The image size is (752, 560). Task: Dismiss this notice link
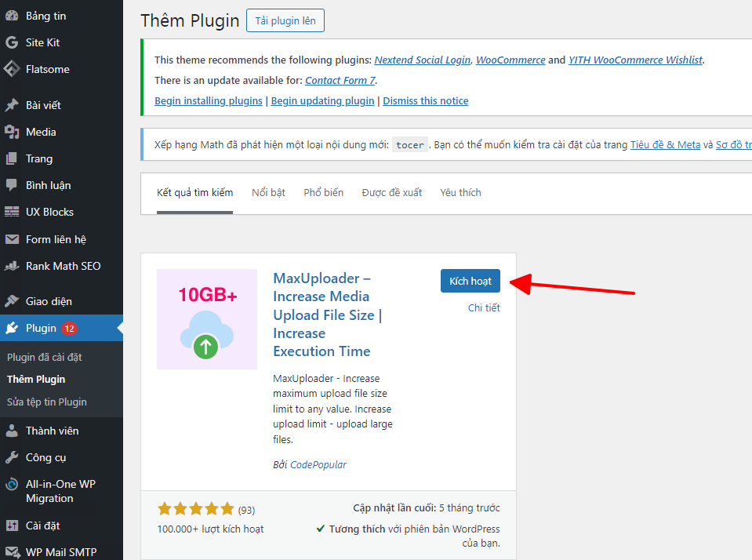[x=425, y=100]
